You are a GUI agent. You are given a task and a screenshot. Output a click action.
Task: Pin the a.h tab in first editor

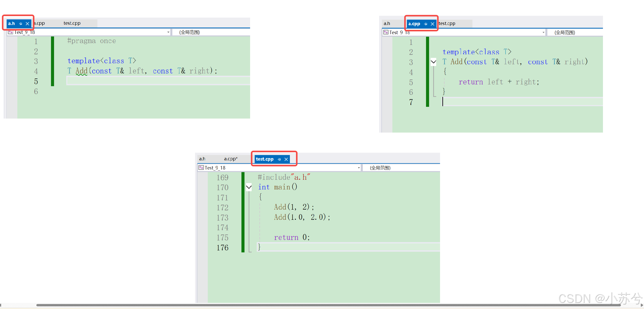(x=21, y=24)
